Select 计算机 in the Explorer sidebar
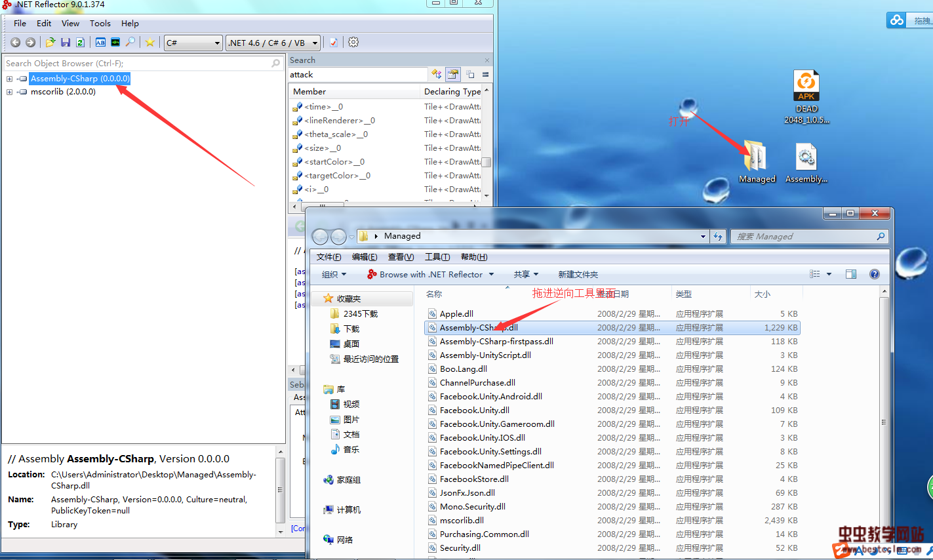The width and height of the screenshot is (933, 560). point(342,510)
